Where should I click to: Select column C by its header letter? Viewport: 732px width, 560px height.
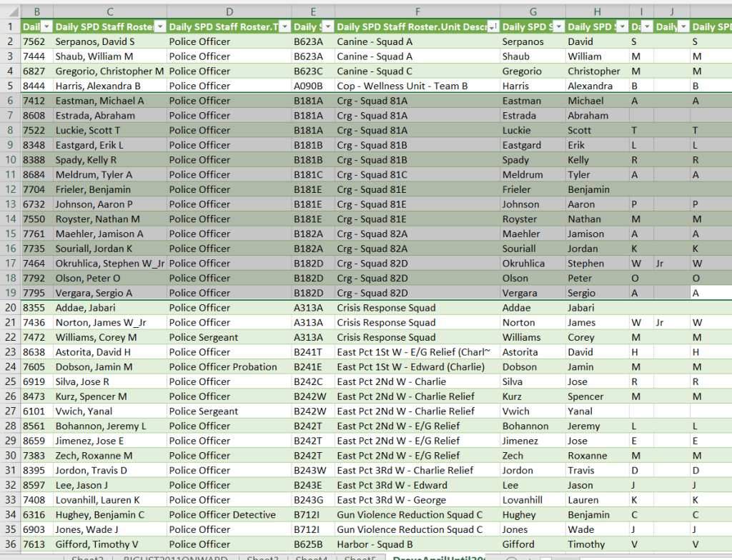(x=109, y=11)
